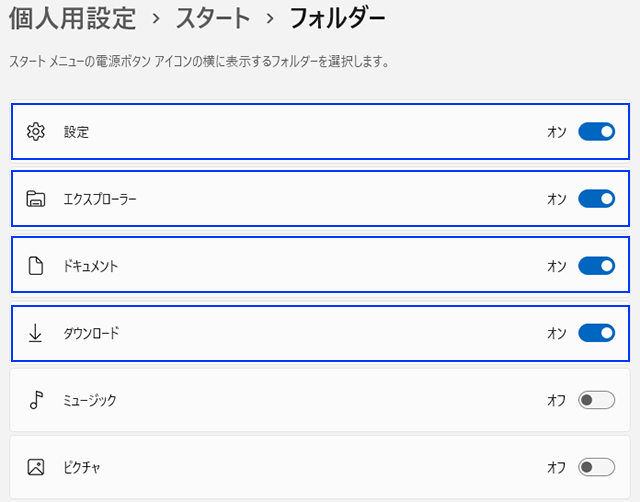
Task: Turn off the 設定 toggle switch
Action: tap(596, 131)
